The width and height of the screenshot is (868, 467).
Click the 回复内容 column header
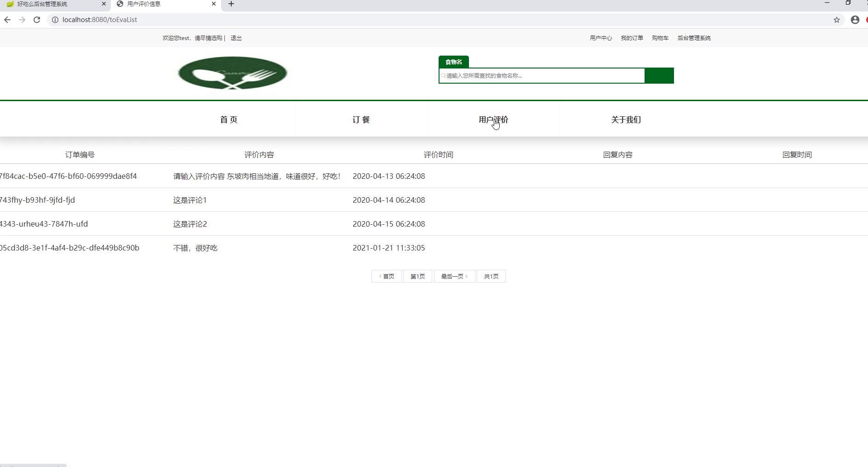click(x=618, y=155)
